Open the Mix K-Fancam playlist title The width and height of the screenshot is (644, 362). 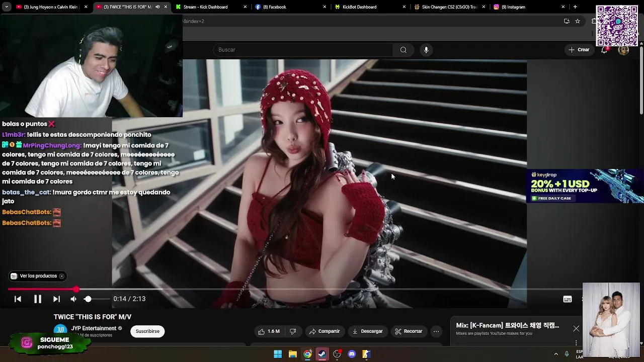pos(507,325)
